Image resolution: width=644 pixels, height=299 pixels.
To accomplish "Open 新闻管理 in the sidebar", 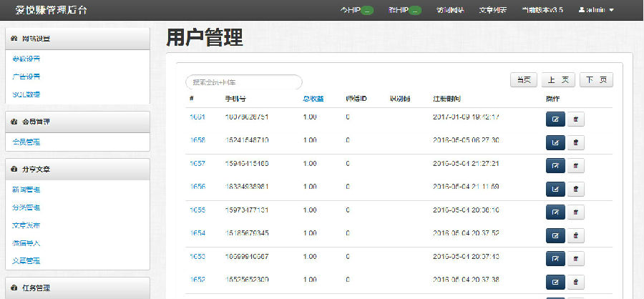I will point(26,190).
